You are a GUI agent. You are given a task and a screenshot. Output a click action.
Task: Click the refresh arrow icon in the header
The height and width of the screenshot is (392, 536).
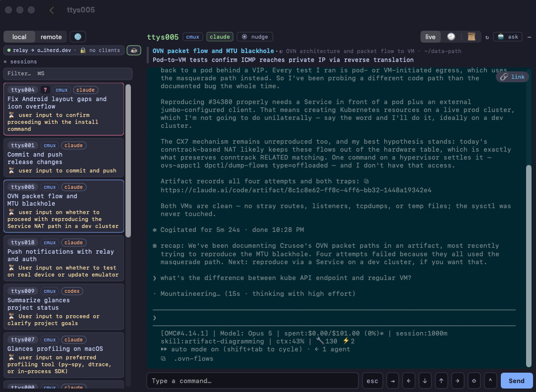coord(487,37)
